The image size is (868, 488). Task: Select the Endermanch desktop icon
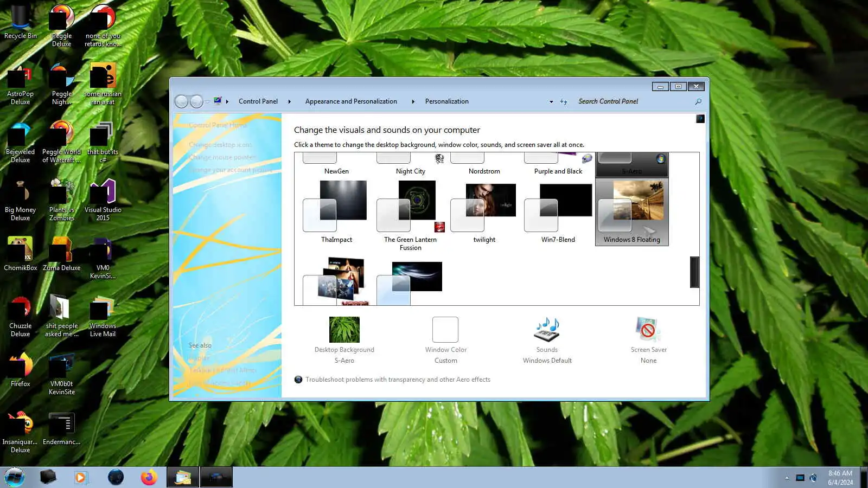pos(62,428)
